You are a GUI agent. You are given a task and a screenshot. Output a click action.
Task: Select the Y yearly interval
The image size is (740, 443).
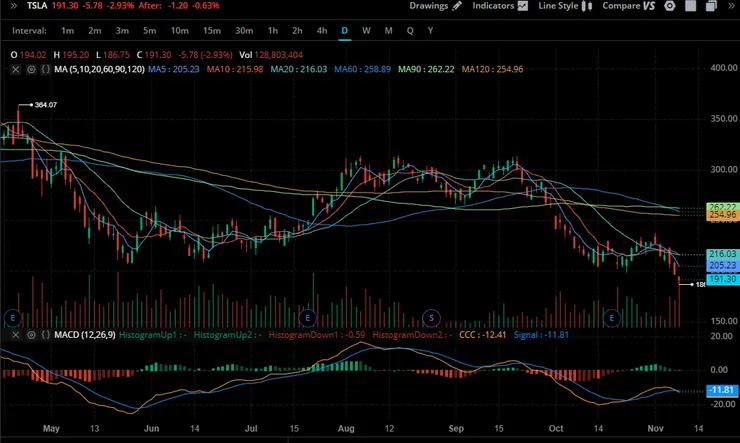click(x=430, y=31)
